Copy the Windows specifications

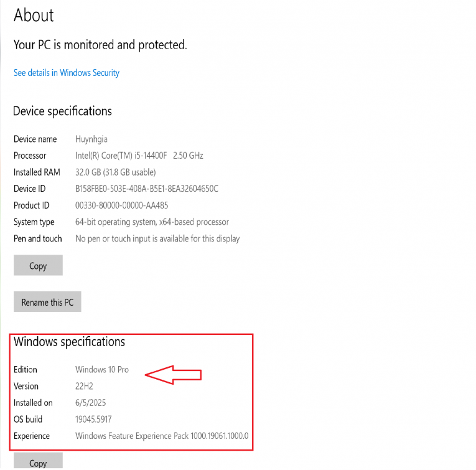(38, 461)
